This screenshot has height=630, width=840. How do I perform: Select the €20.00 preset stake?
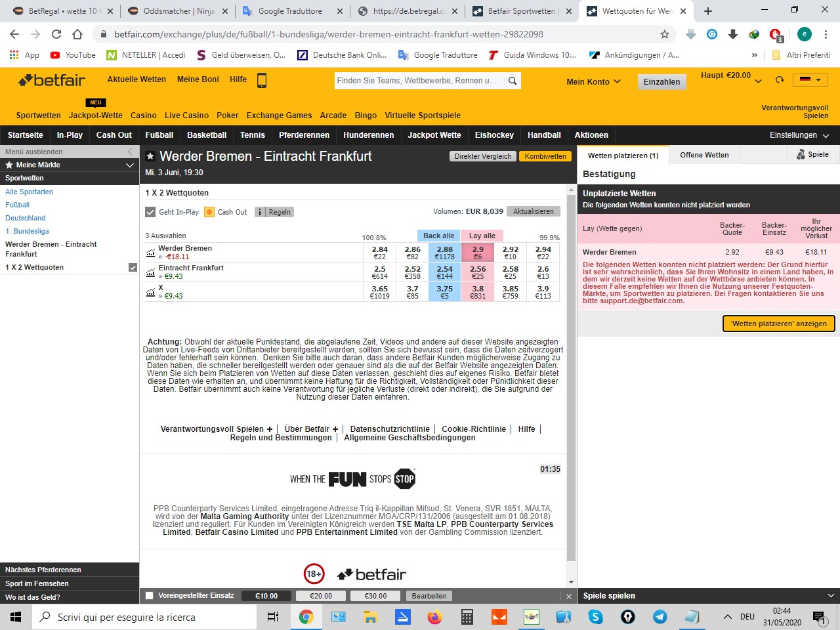[321, 596]
